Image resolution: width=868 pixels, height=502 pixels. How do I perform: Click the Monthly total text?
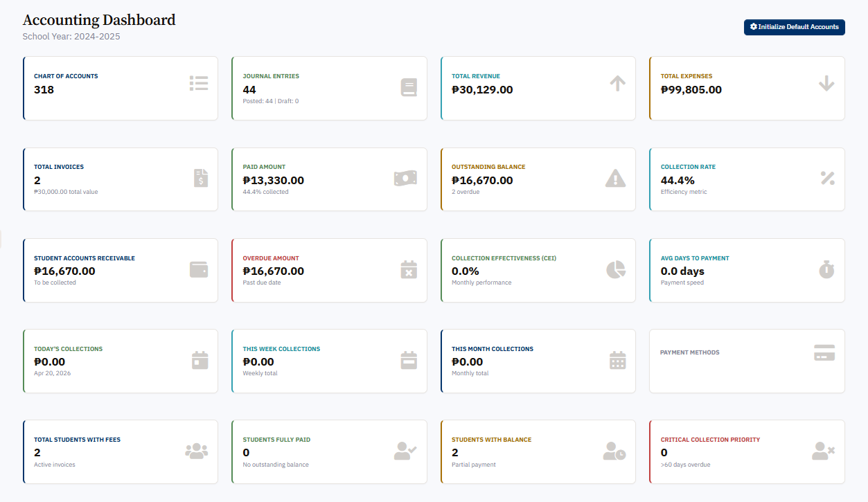(x=470, y=373)
